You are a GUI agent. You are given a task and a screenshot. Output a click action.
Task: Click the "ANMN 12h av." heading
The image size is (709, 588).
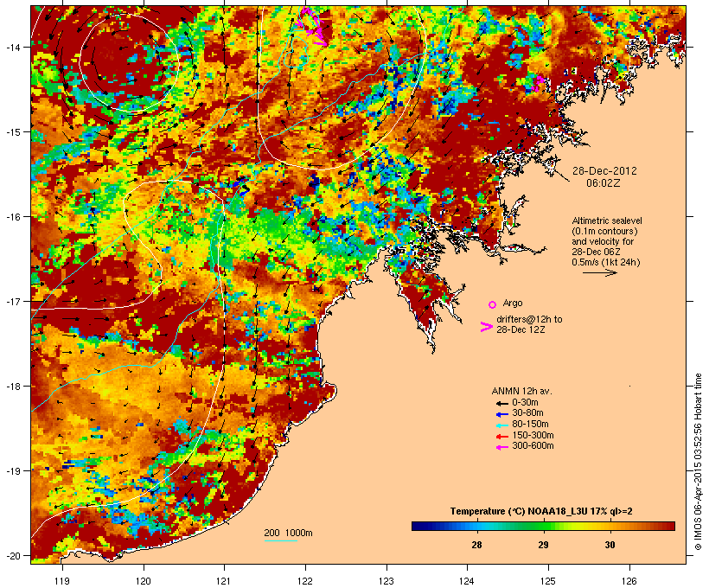521,391
